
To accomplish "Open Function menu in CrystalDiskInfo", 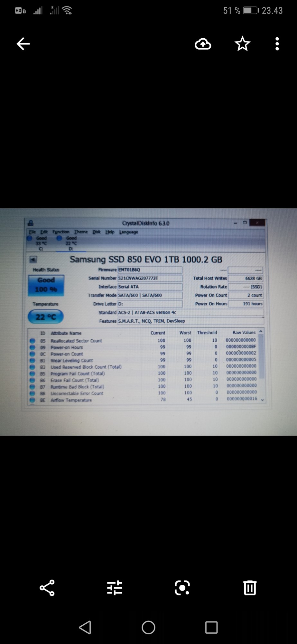I will pyautogui.click(x=61, y=232).
